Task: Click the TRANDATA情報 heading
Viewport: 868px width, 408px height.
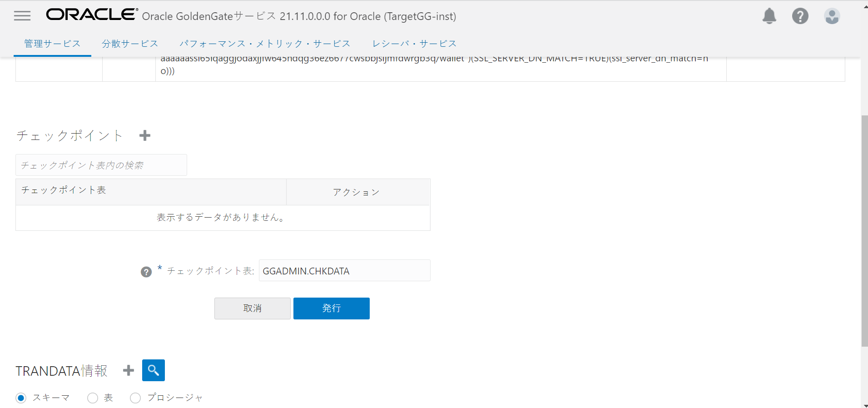Action: tap(62, 371)
